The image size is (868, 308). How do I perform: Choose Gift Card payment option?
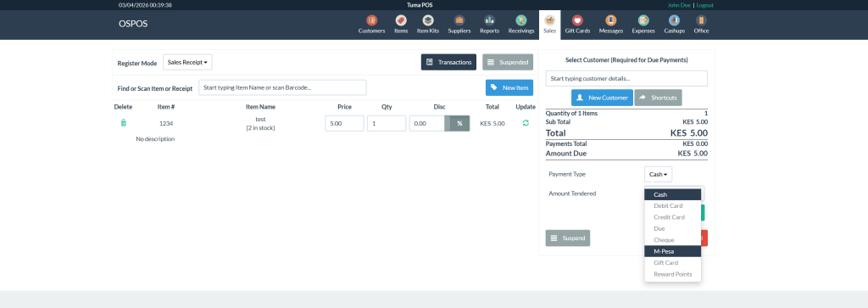[x=672, y=262]
